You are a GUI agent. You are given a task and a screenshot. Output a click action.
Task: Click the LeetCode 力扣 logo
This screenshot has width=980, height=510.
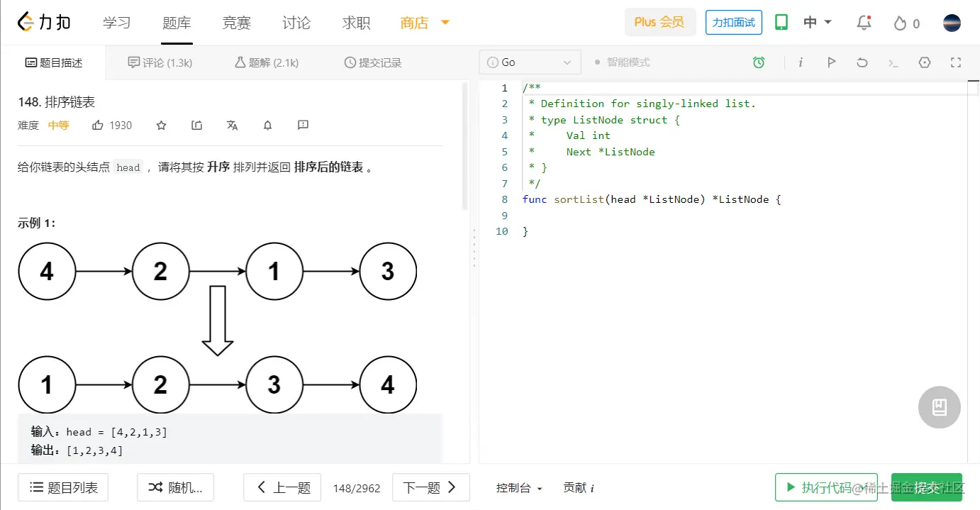click(44, 23)
